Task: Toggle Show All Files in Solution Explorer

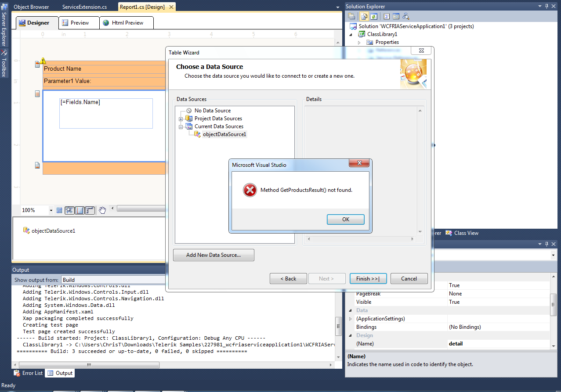Action: [364, 16]
